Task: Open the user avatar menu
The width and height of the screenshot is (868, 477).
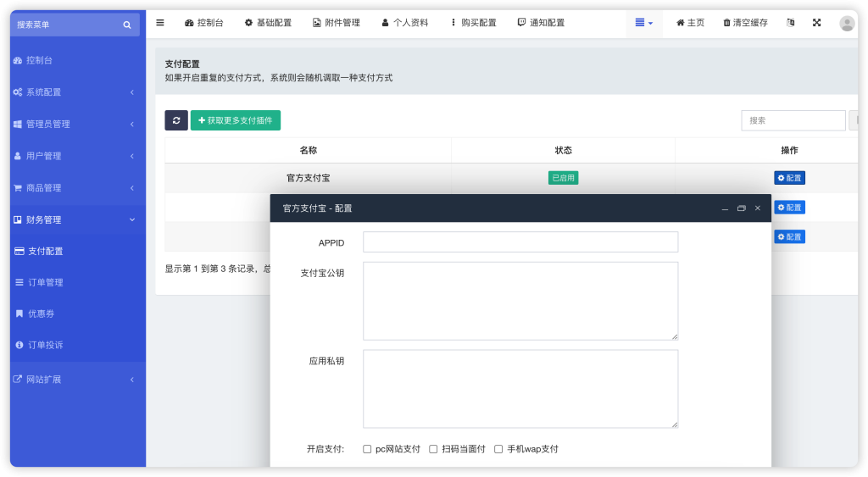Action: (847, 23)
